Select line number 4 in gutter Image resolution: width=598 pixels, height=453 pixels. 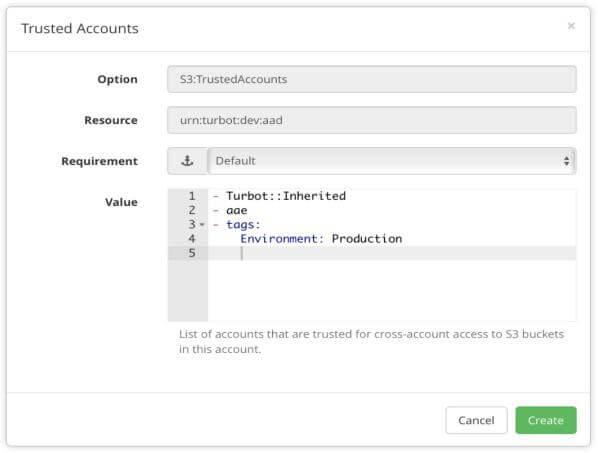tap(192, 239)
